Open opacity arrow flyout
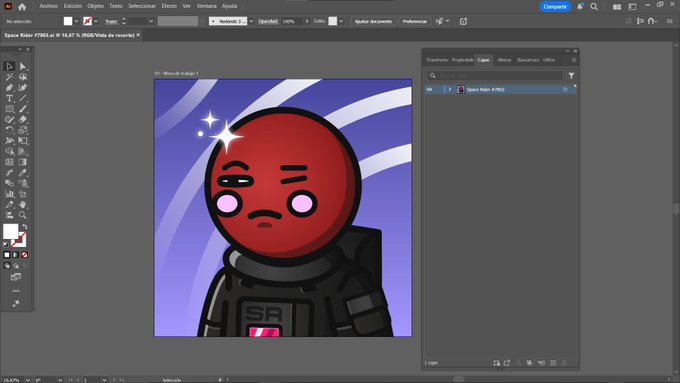This screenshot has width=680, height=383. (307, 21)
